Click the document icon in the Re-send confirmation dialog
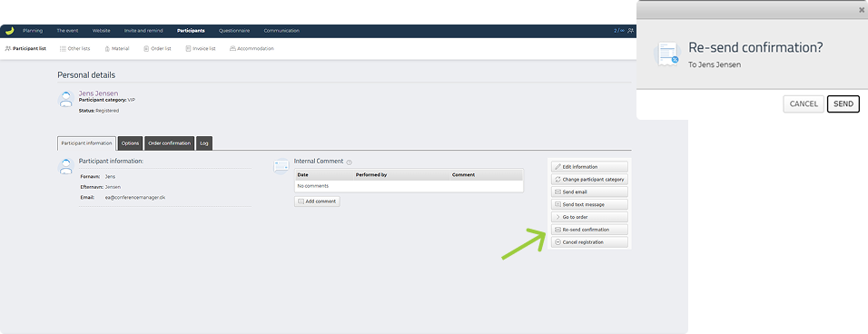Viewport: 868px width, 334px height. pos(667,54)
